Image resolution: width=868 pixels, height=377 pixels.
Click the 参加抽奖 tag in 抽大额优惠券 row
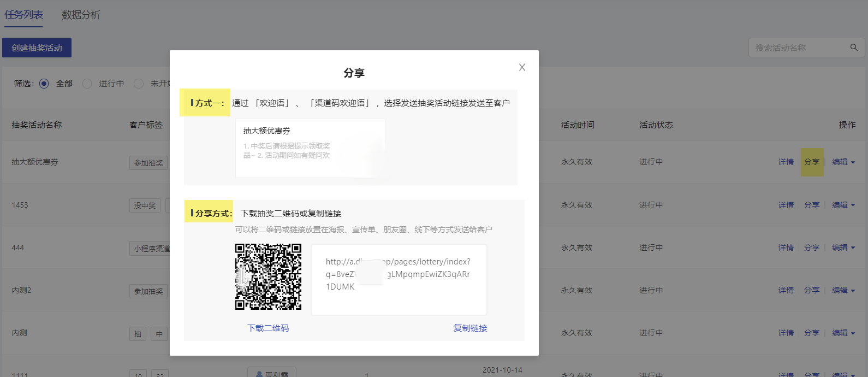(x=148, y=163)
